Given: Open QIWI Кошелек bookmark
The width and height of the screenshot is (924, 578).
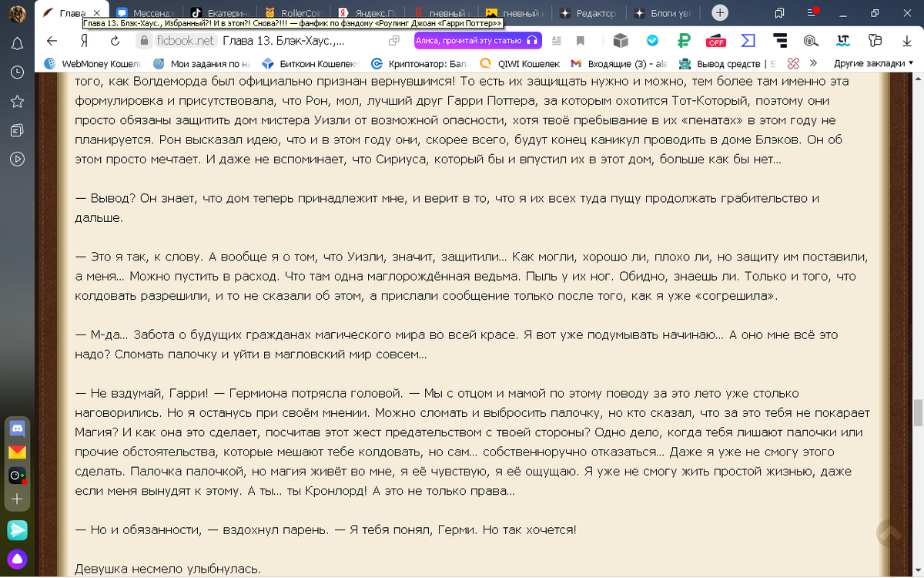Looking at the screenshot, I should click(521, 63).
